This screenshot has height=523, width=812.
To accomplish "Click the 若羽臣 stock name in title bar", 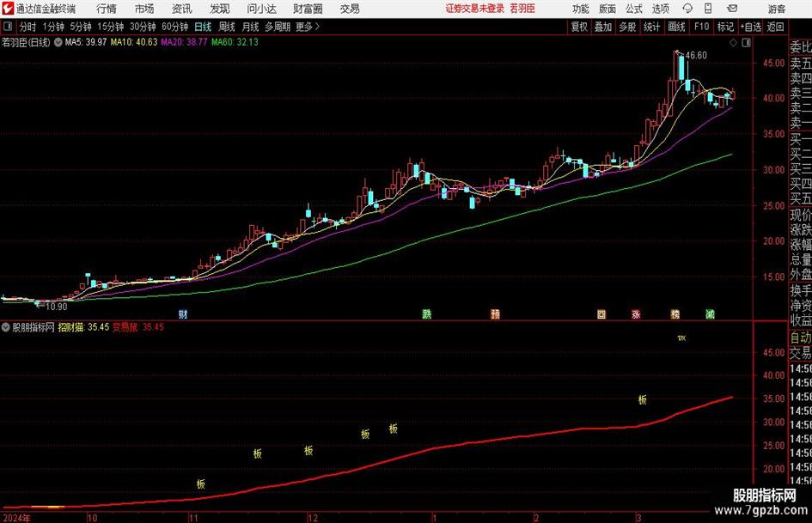I will 522,9.
